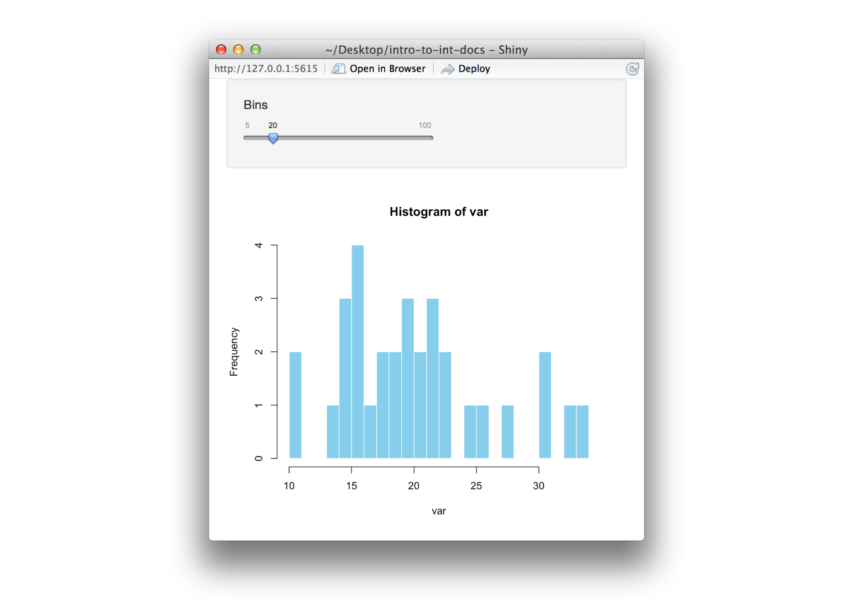Click the Open in Browser icon
The height and width of the screenshot is (616, 854).
[x=339, y=68]
